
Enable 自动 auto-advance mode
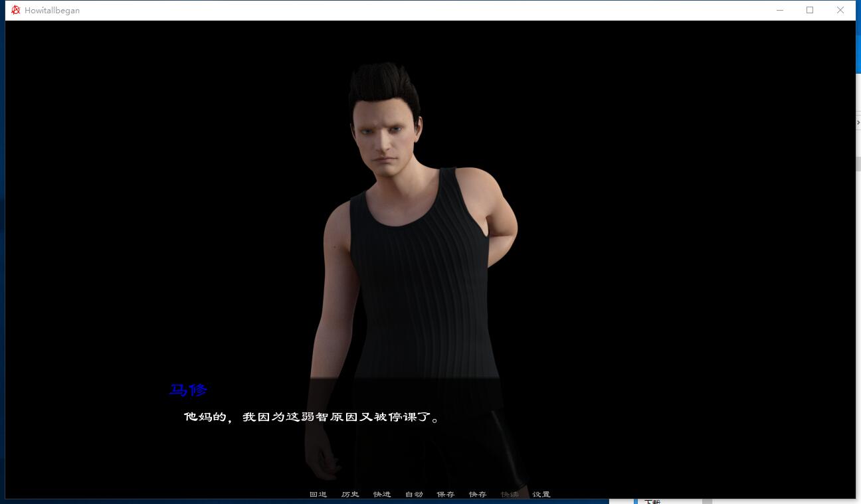tap(414, 494)
